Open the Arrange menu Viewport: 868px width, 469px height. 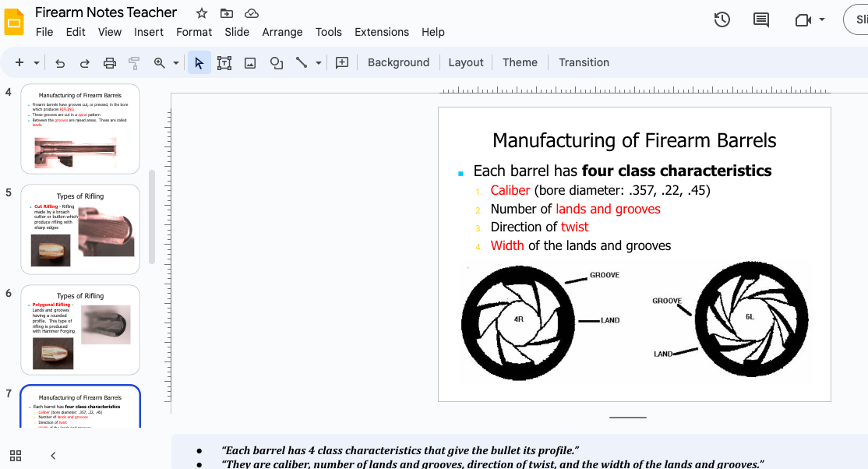point(282,32)
